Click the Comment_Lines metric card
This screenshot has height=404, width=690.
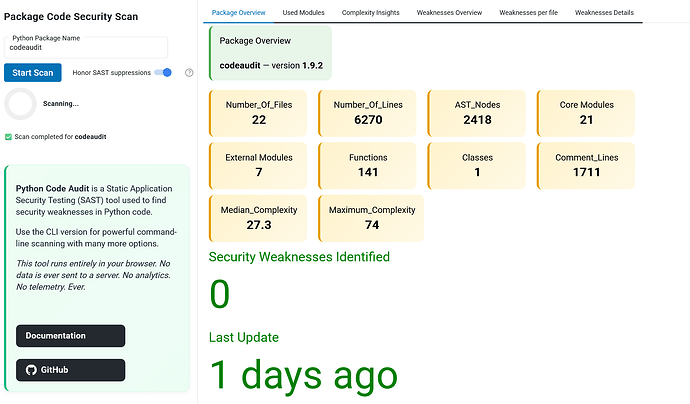[586, 166]
